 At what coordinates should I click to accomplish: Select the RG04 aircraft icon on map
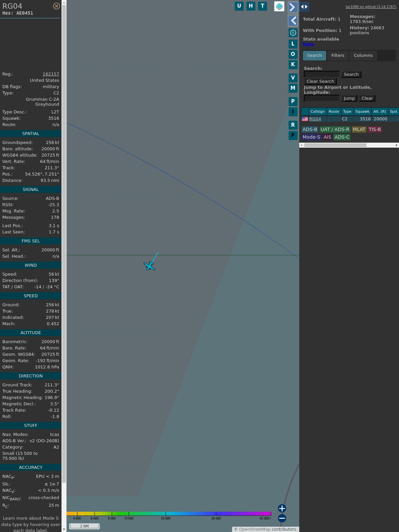150,266
